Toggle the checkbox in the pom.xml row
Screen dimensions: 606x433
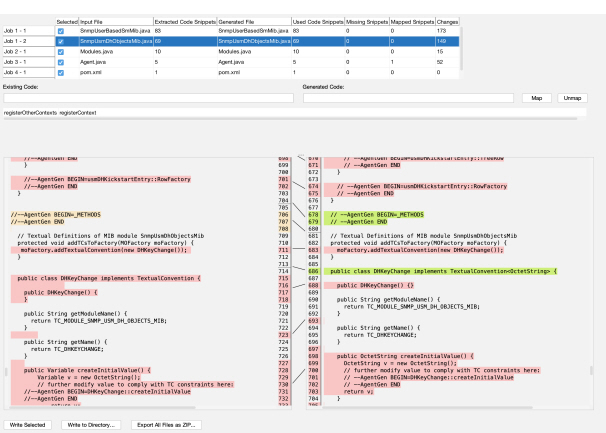tap(60, 73)
